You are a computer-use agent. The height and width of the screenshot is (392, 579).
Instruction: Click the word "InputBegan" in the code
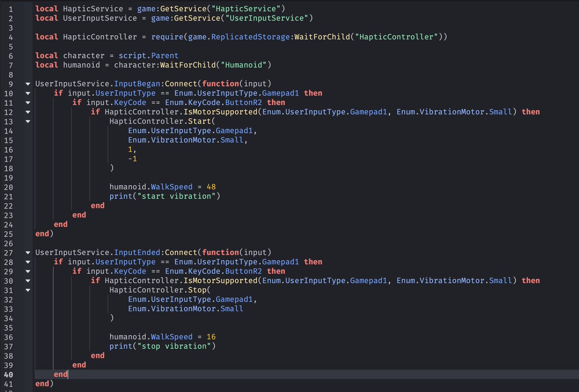click(138, 83)
